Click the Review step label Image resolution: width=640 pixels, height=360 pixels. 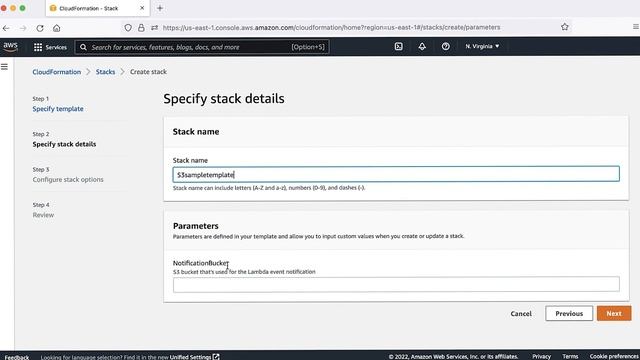click(x=43, y=215)
